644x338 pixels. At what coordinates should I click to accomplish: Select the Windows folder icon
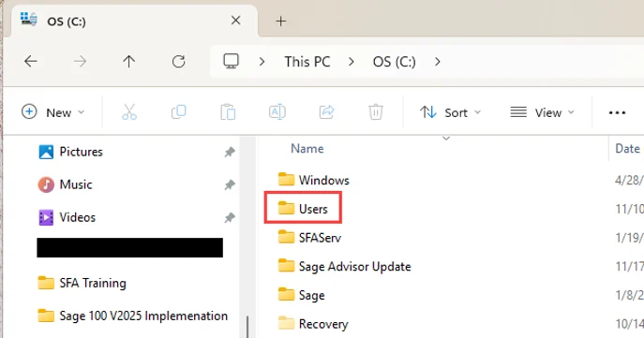286,180
